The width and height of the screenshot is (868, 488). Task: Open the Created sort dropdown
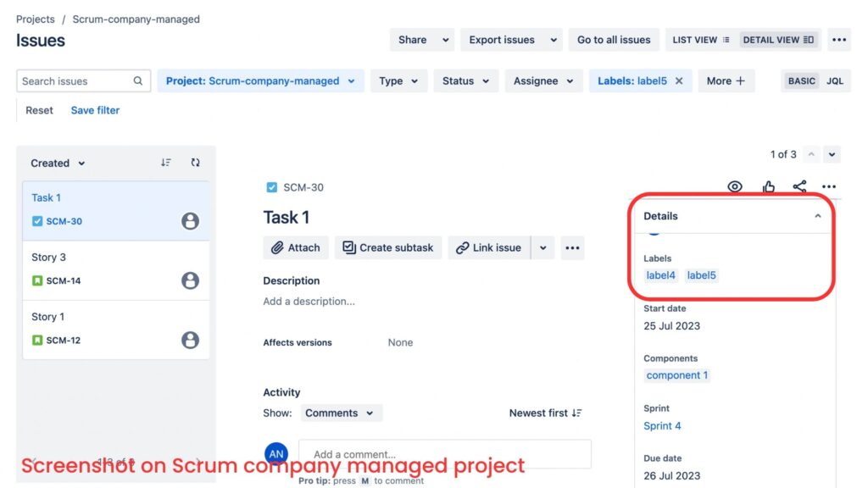(x=58, y=164)
